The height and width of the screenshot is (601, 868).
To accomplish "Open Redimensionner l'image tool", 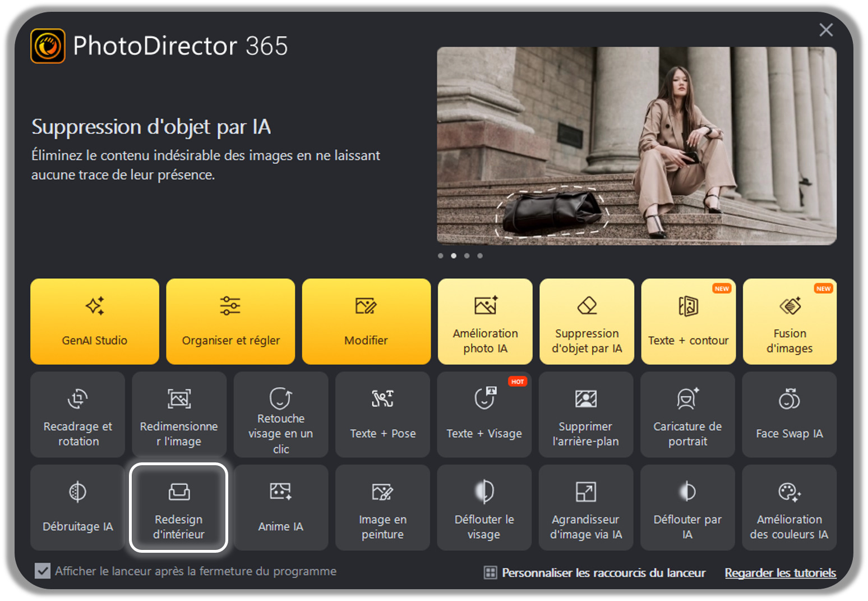I will coord(179,415).
